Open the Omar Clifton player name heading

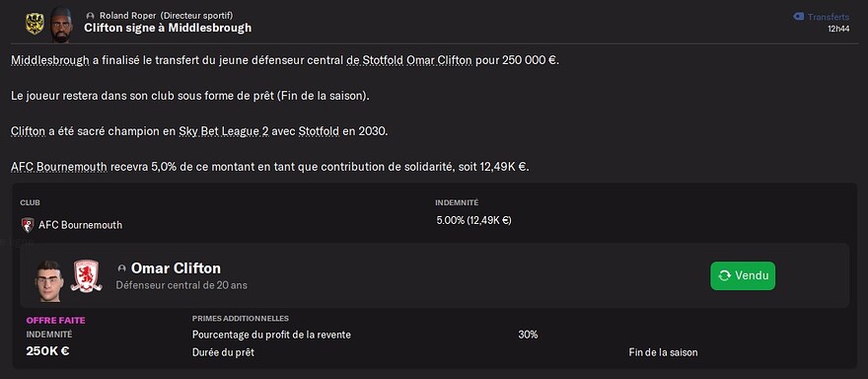coord(176,268)
